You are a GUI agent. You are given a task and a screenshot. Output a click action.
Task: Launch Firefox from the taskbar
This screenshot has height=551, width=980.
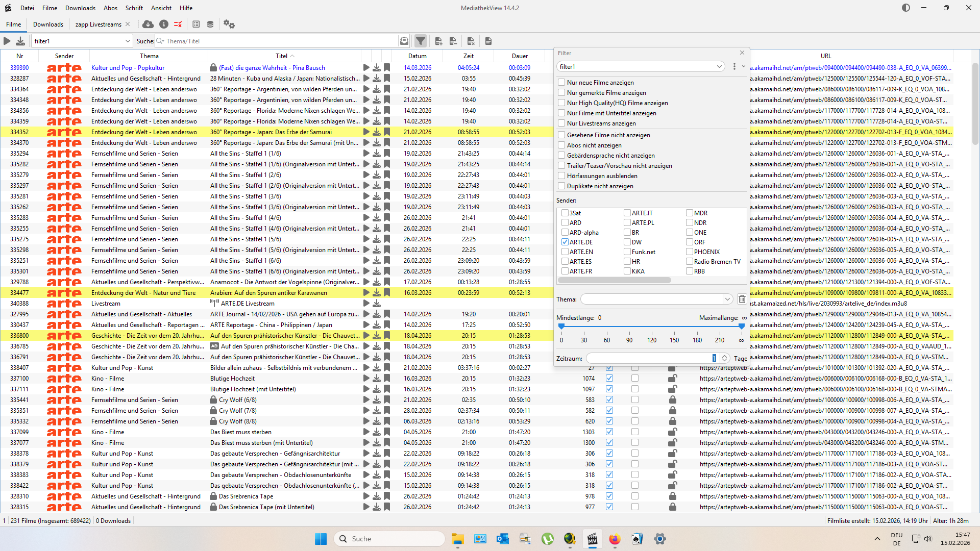tap(615, 539)
